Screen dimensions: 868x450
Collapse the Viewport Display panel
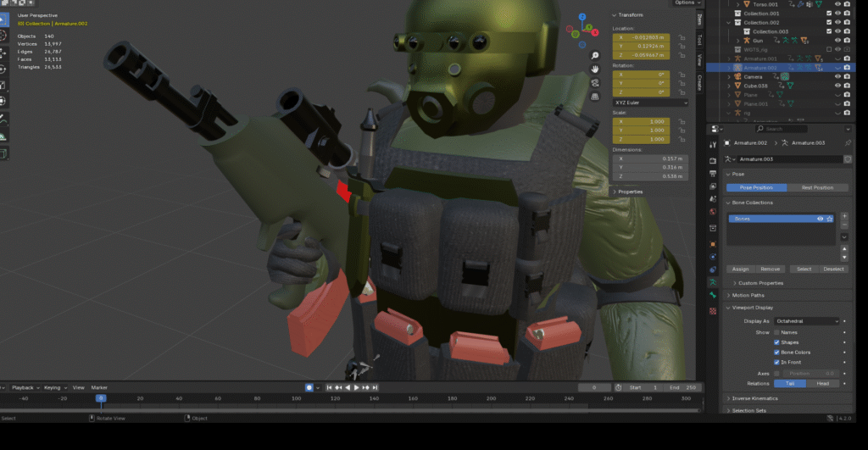tap(752, 308)
